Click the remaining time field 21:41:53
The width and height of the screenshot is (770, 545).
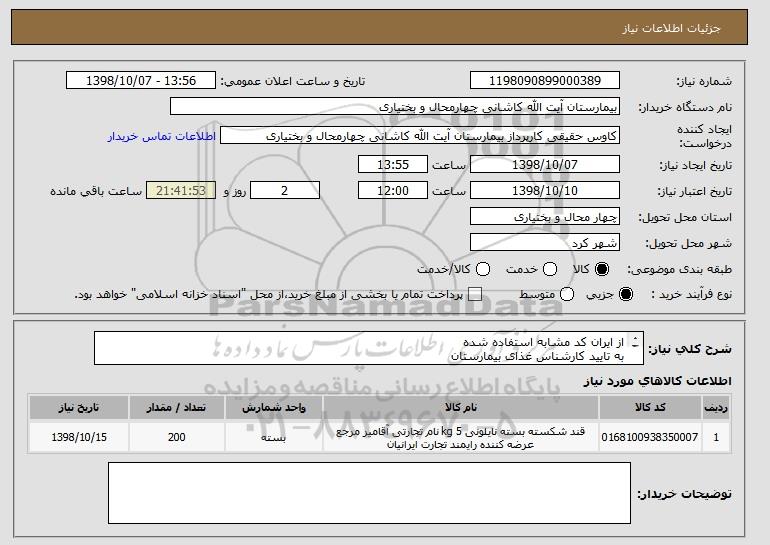(181, 191)
